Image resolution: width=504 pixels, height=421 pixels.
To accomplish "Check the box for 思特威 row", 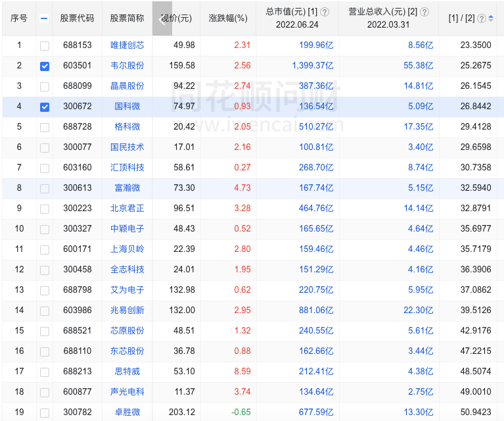I will pos(45,372).
